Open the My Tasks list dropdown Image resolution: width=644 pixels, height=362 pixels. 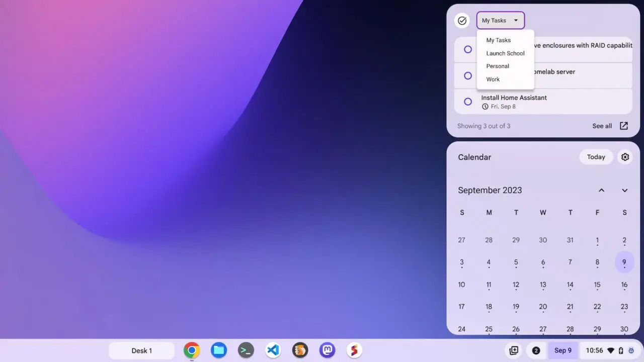pos(500,20)
